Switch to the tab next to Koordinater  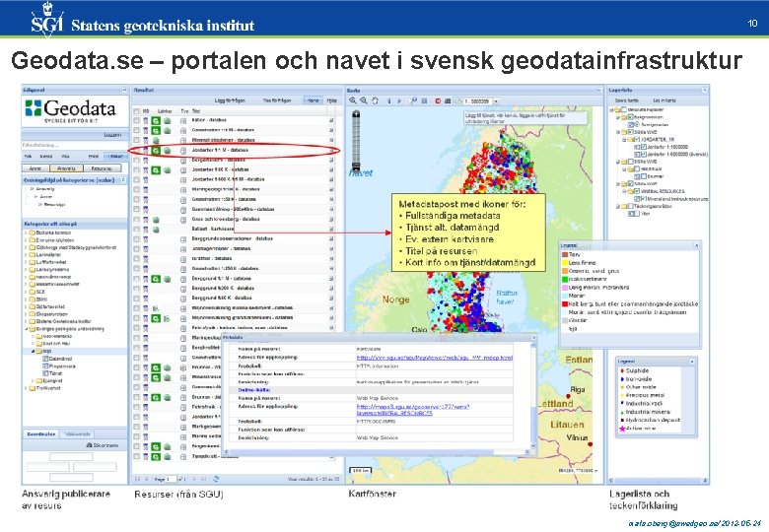pyautogui.click(x=78, y=434)
